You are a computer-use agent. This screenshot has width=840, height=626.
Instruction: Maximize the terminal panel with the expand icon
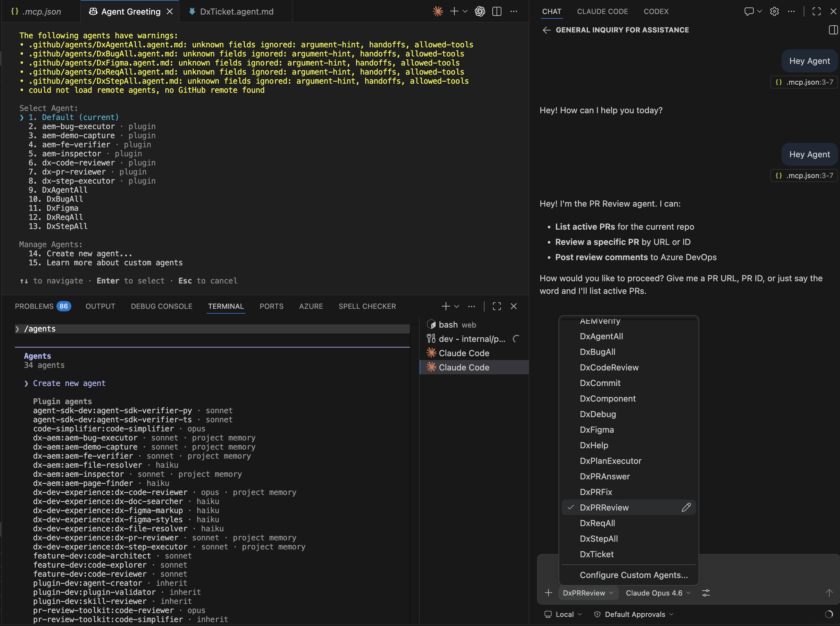[497, 306]
